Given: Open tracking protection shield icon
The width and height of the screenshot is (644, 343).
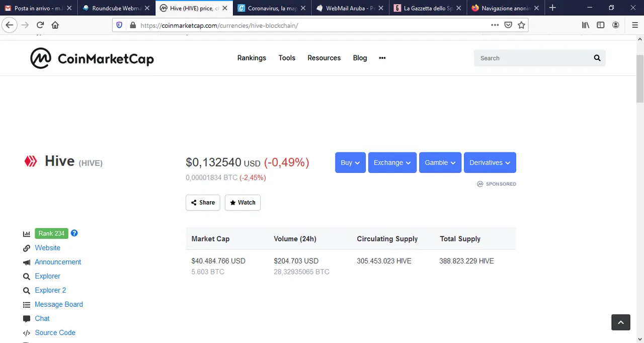Looking at the screenshot, I should (119, 25).
